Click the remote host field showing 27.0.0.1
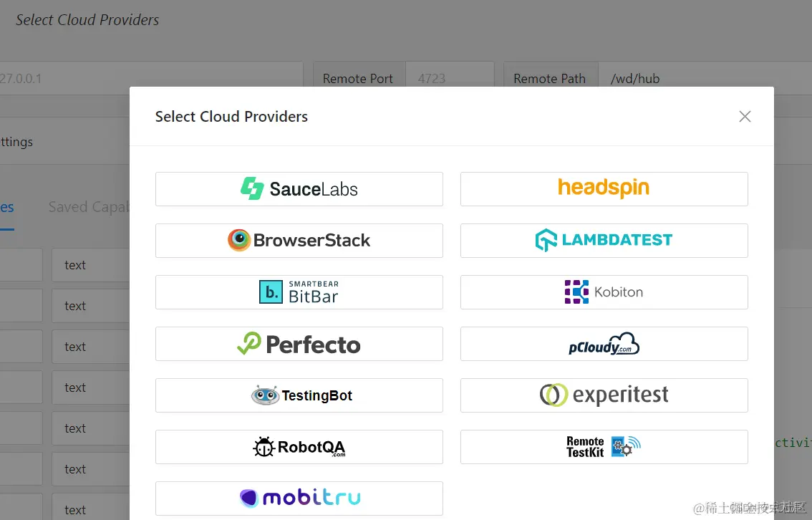The width and height of the screenshot is (812, 520). coord(150,78)
